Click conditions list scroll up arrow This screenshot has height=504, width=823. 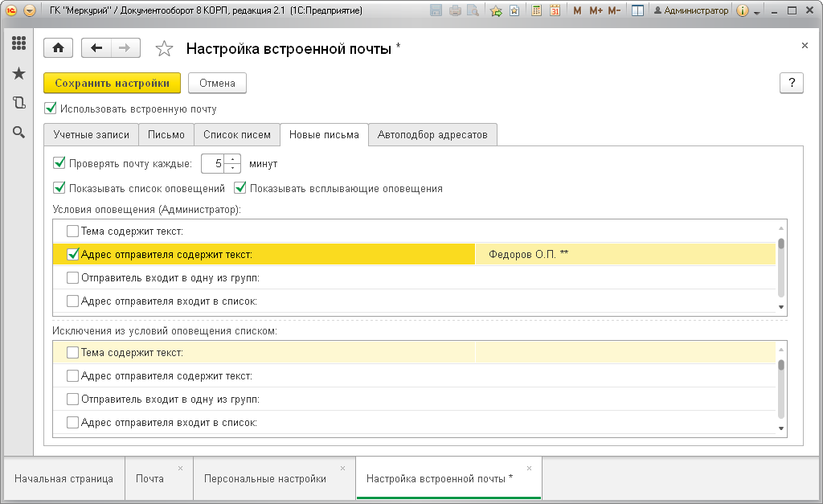tap(781, 227)
